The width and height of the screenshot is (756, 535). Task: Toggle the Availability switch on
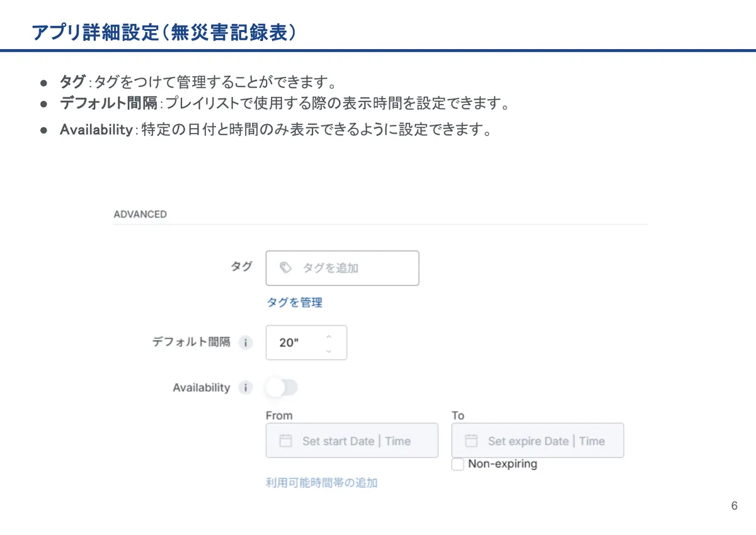(281, 388)
